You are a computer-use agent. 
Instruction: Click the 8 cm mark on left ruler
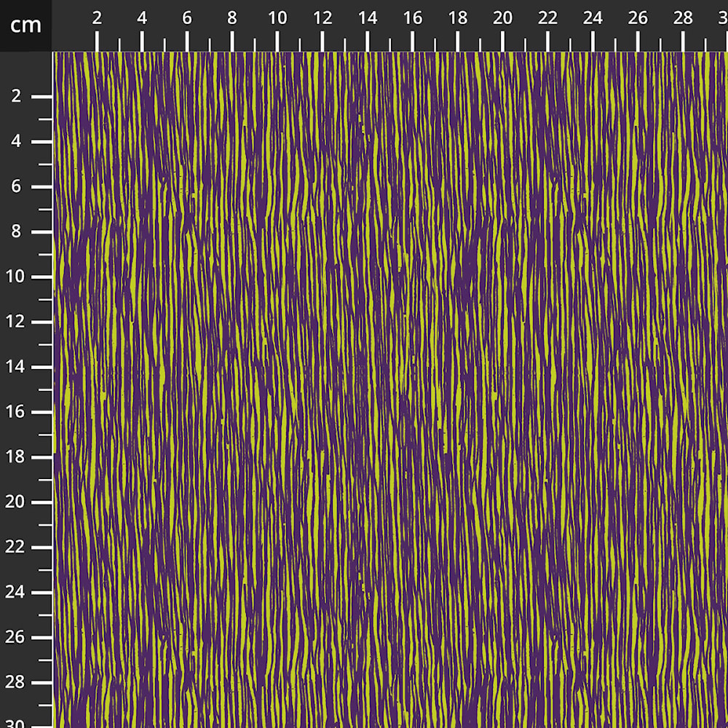pyautogui.click(x=17, y=232)
